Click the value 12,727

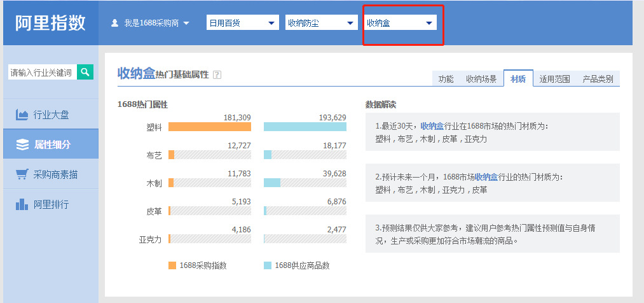(x=239, y=146)
